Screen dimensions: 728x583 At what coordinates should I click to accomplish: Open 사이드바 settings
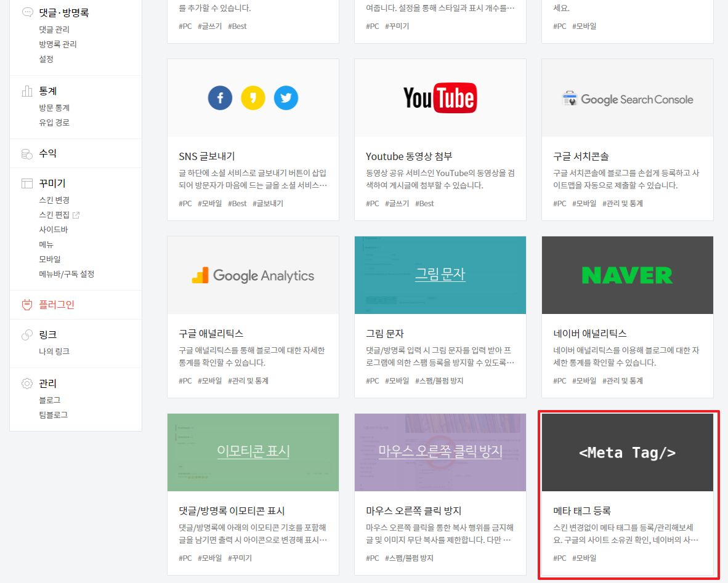pos(54,229)
